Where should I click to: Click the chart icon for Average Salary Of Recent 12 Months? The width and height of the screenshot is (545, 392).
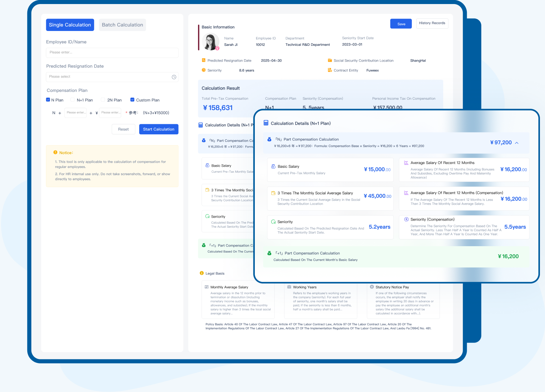click(x=405, y=163)
